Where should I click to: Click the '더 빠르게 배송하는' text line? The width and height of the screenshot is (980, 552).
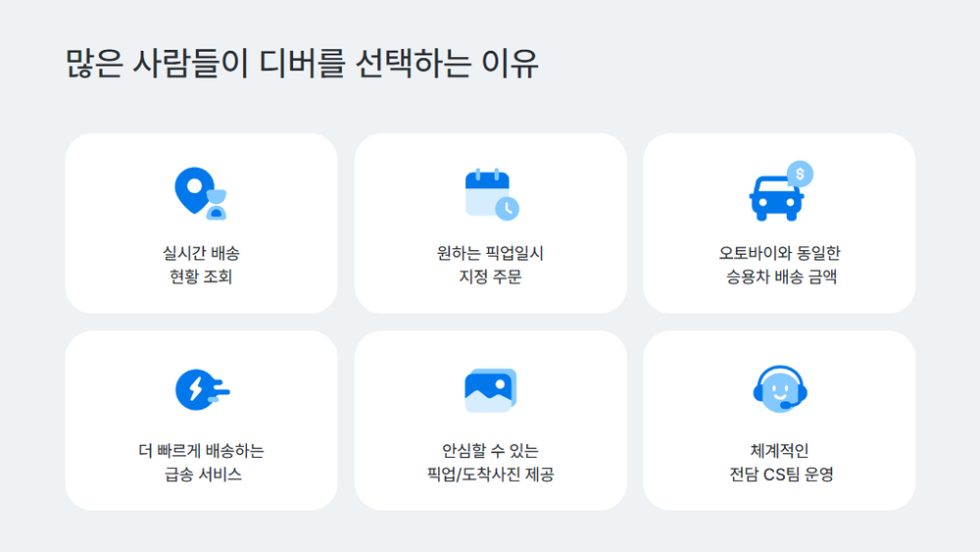click(x=201, y=451)
